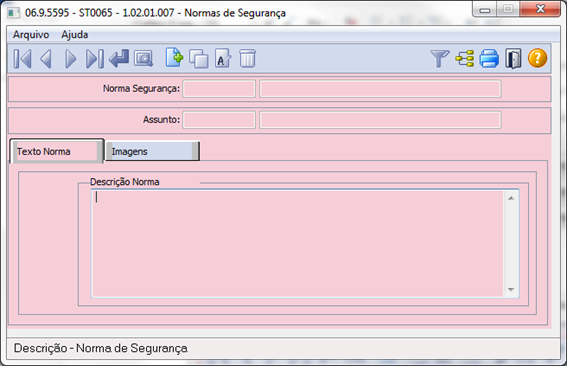Jump to the last record
The width and height of the screenshot is (567, 366).
click(x=95, y=59)
